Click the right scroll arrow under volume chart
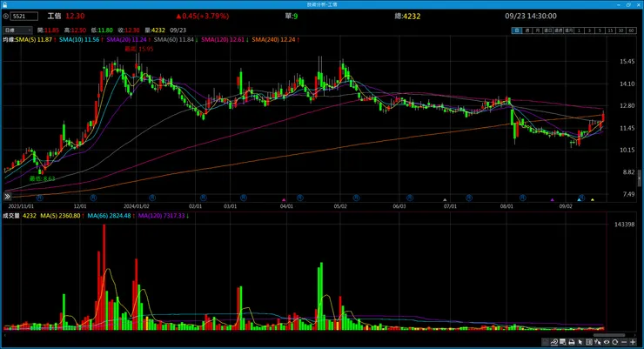Viewport: 644px width, 349px height. pos(634,335)
